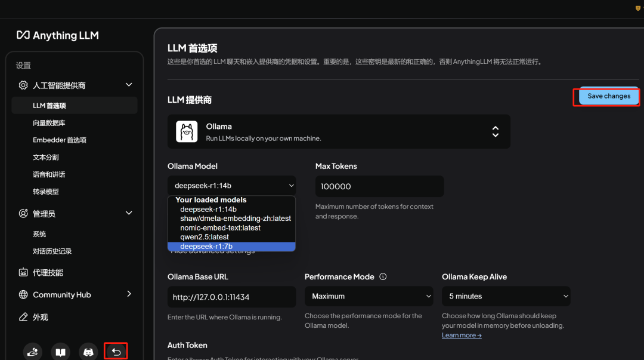Select shaw/dmeta-embedding-zh:latest model option

(x=231, y=219)
